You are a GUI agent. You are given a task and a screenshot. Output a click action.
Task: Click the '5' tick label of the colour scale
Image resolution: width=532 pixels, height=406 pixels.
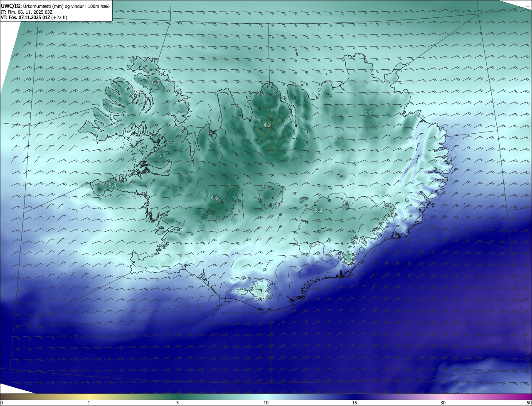(x=177, y=403)
